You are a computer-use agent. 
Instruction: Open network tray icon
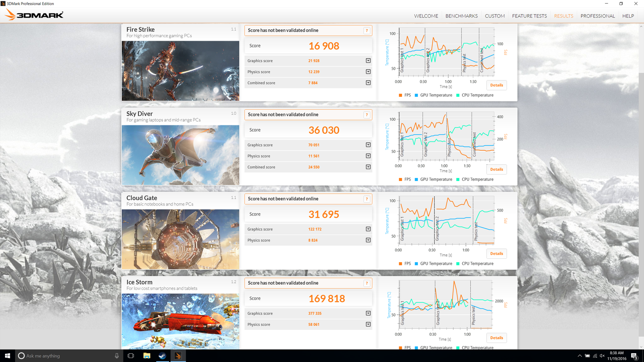pos(595,356)
